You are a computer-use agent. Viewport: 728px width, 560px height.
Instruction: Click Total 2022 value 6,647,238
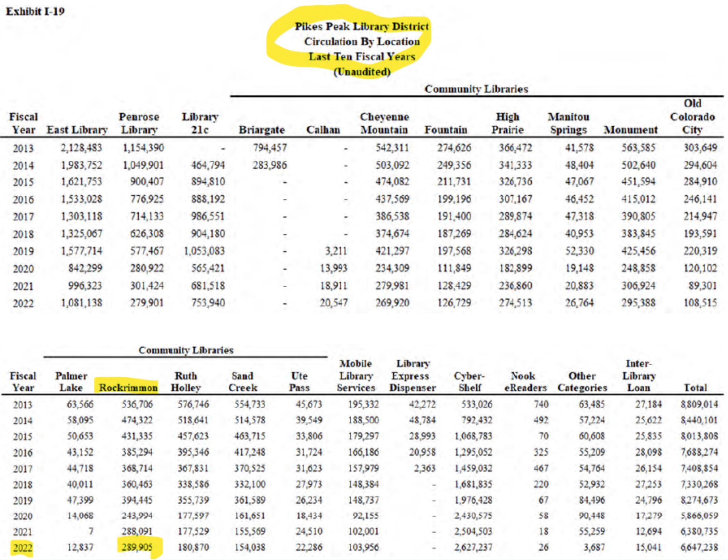pyautogui.click(x=699, y=547)
